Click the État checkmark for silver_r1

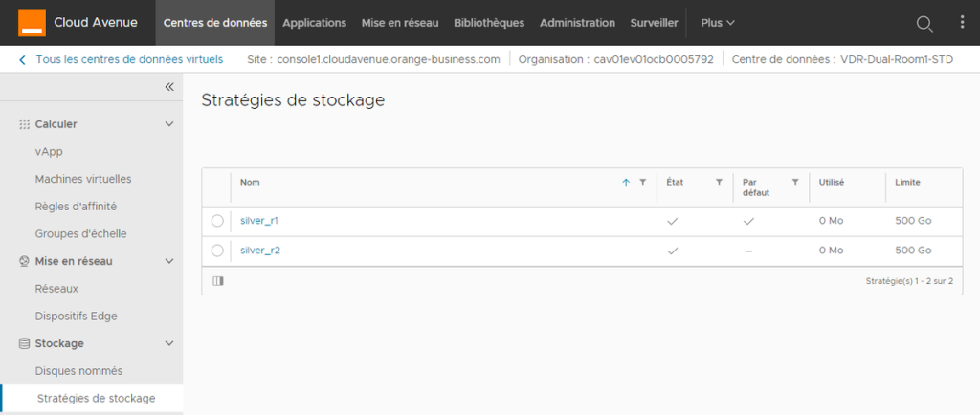pyautogui.click(x=673, y=221)
